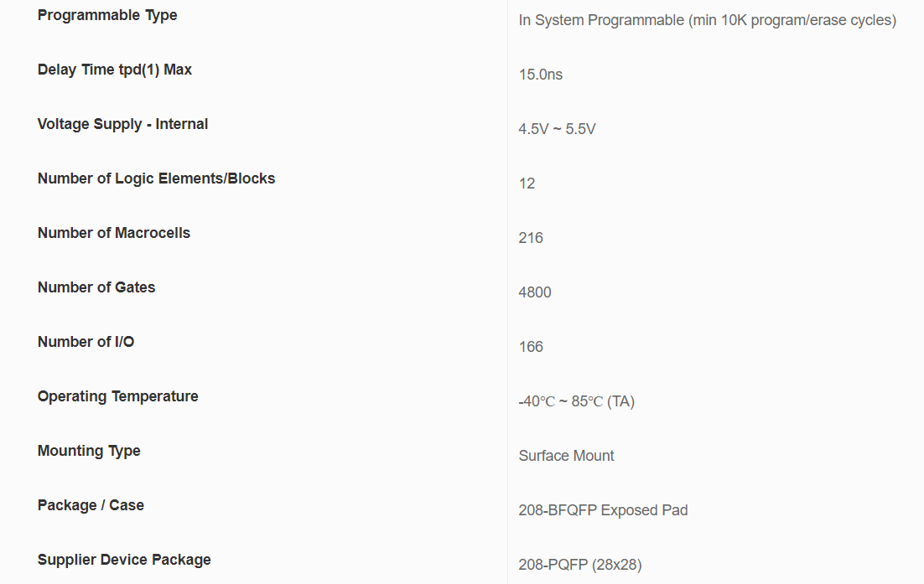Click the gates value 4800

(535, 292)
